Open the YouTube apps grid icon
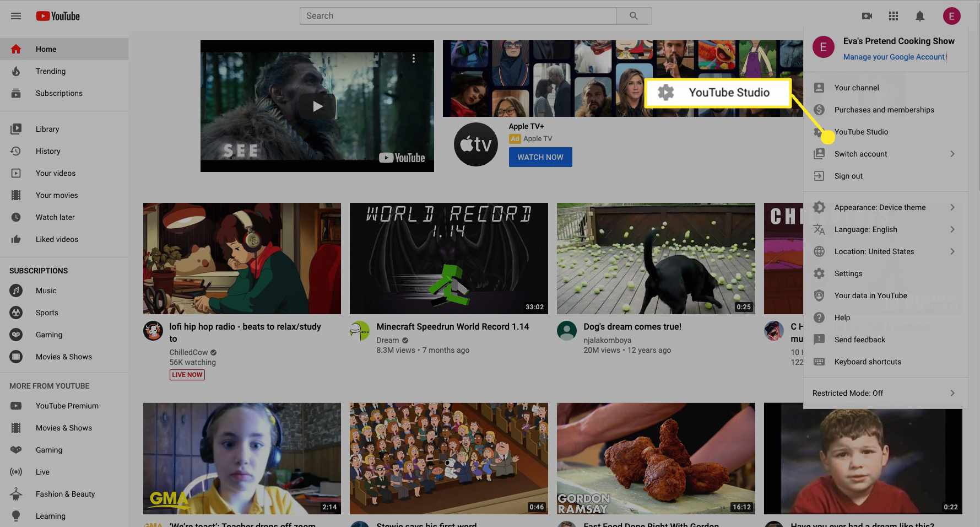 click(x=894, y=16)
